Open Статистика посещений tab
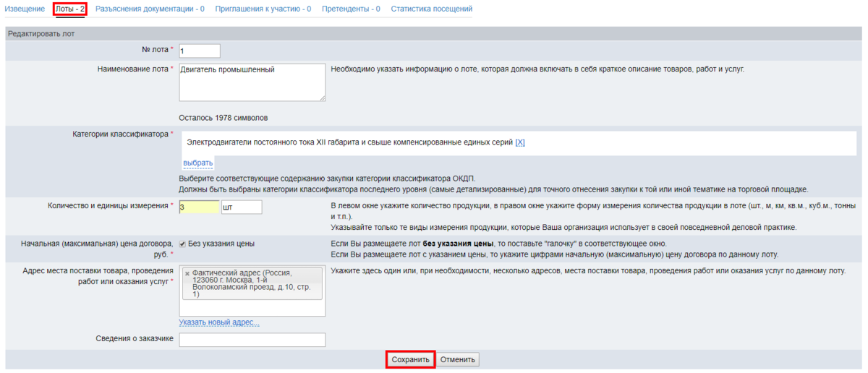The width and height of the screenshot is (868, 373). point(431,9)
